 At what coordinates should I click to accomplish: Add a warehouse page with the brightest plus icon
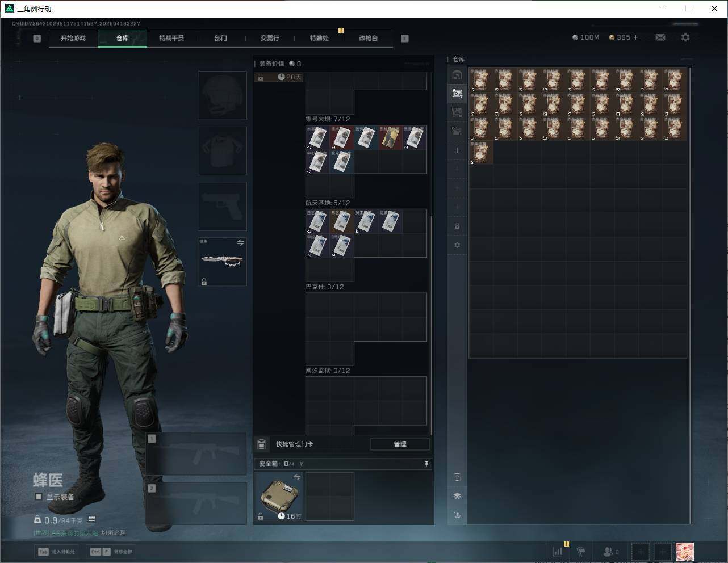click(x=457, y=150)
